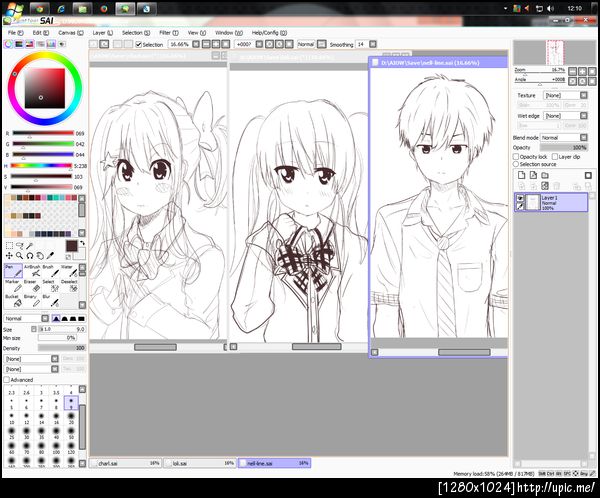Viewport: 600px width, 498px height.
Task: Open the Smoothing value dropdown
Action: point(373,44)
